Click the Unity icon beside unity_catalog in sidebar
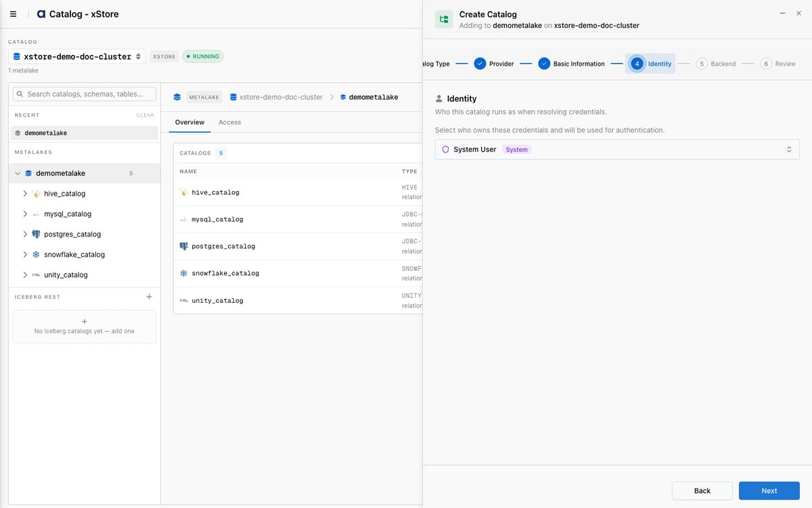Image resolution: width=812 pixels, height=508 pixels. pos(36,275)
